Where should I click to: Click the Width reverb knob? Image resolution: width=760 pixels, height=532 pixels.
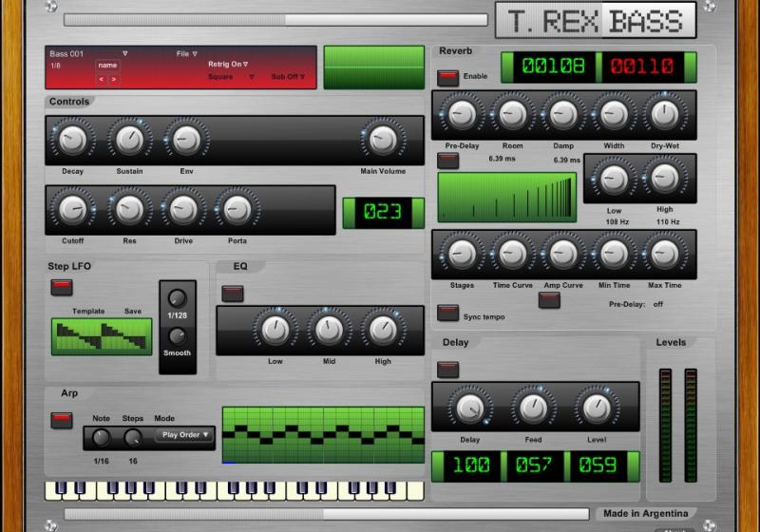pos(614,115)
